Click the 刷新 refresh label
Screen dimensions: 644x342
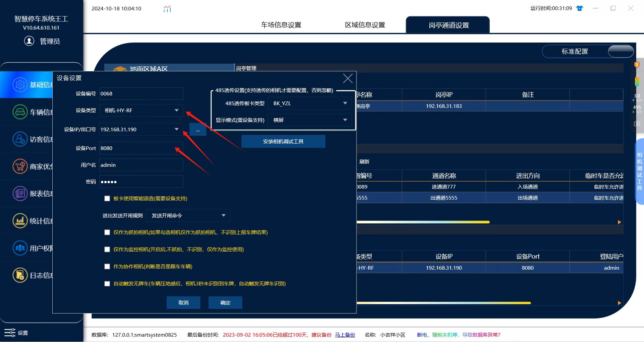click(364, 162)
